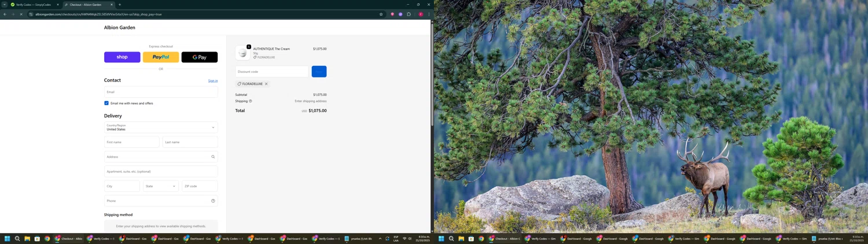The image size is (868, 244).
Task: Click the address search magnifier icon
Action: tap(213, 157)
